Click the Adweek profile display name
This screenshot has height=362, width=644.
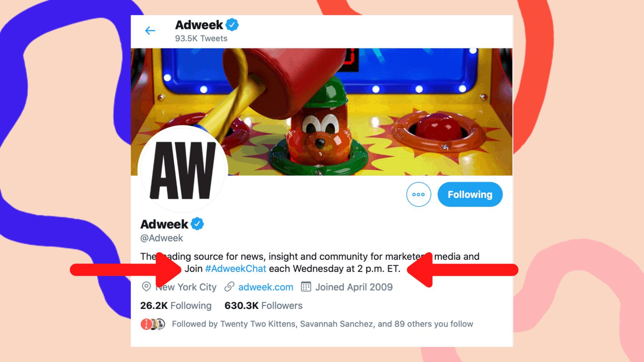click(164, 224)
